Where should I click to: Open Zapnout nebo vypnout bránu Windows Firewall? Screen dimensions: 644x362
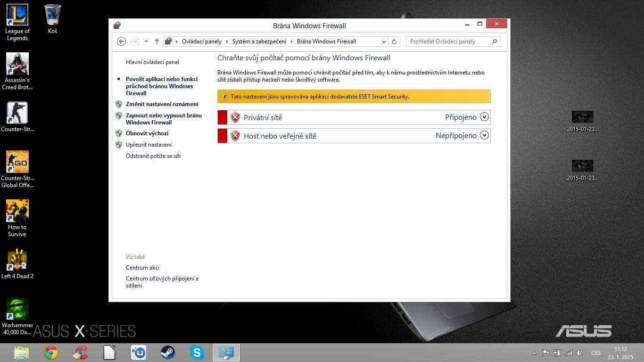pyautogui.click(x=164, y=119)
